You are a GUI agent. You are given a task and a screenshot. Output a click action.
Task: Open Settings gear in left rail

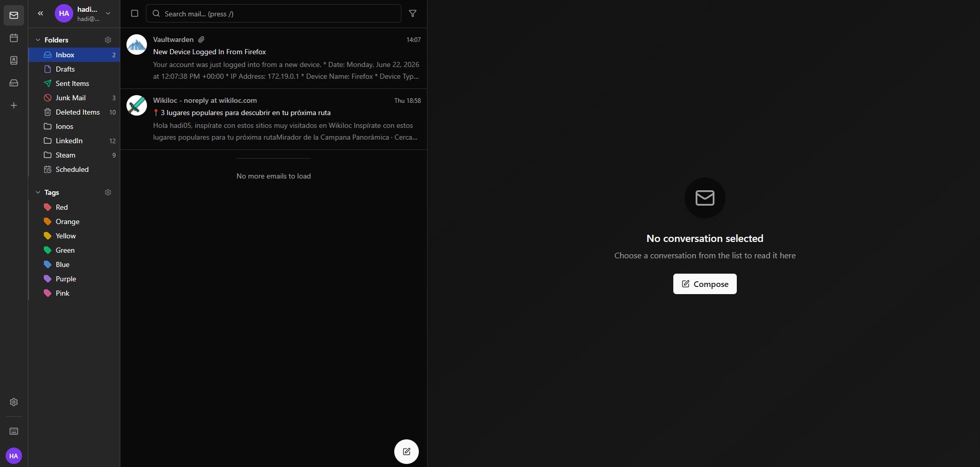[14, 402]
